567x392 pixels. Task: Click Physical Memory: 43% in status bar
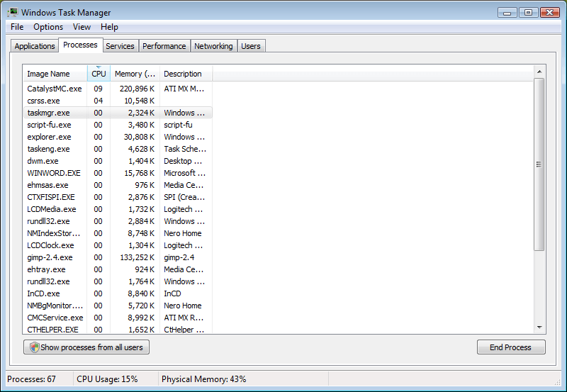pos(203,379)
